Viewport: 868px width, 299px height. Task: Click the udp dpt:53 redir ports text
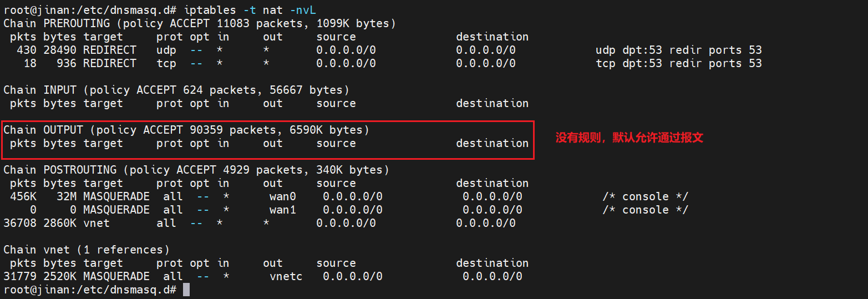coord(678,50)
